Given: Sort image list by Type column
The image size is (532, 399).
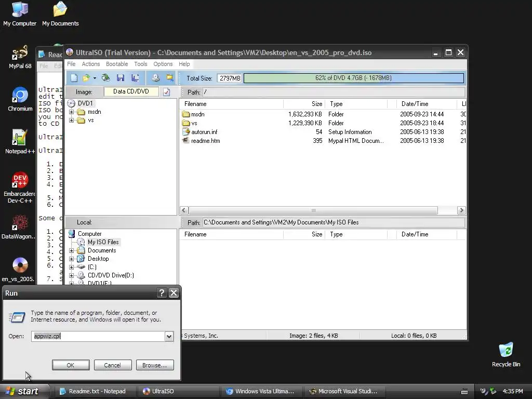Looking at the screenshot, I should 356,104.
